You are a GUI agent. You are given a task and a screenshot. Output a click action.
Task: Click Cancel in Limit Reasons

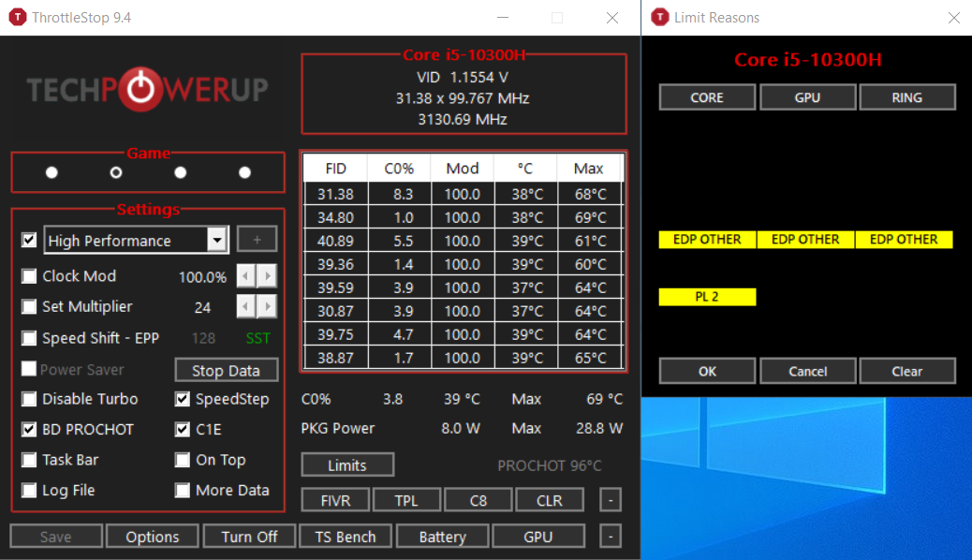[807, 371]
